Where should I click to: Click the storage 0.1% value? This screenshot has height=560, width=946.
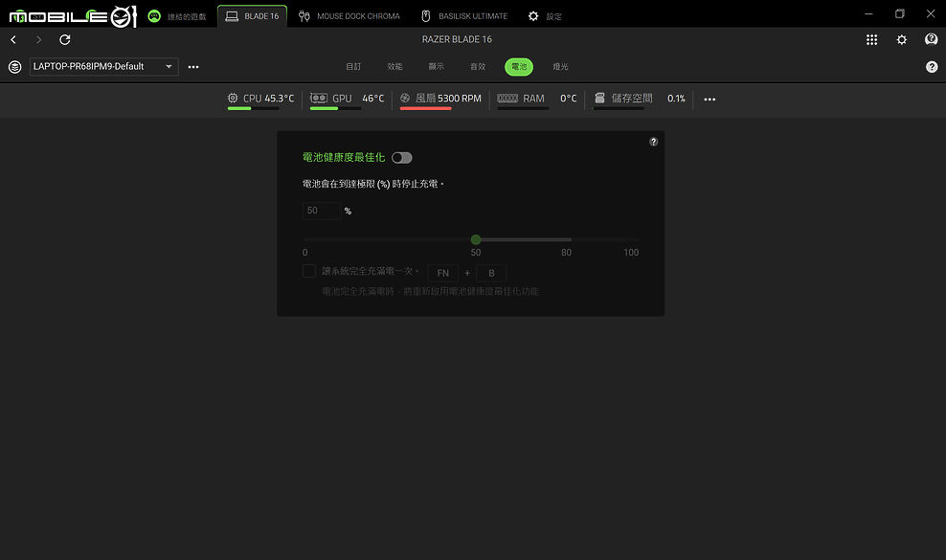point(676,99)
